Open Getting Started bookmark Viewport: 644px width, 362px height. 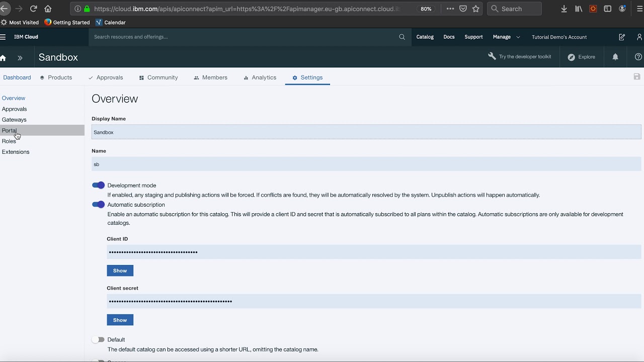67,22
